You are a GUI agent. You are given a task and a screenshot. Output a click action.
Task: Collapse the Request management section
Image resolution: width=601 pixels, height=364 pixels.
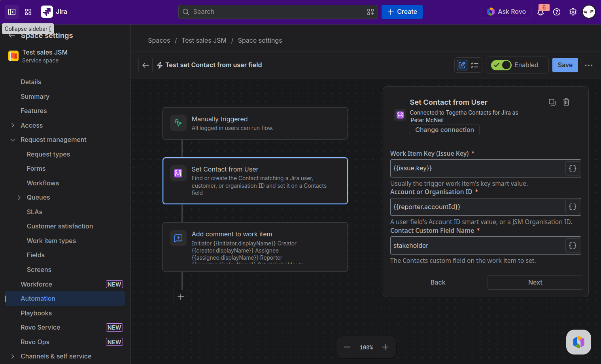pos(13,140)
